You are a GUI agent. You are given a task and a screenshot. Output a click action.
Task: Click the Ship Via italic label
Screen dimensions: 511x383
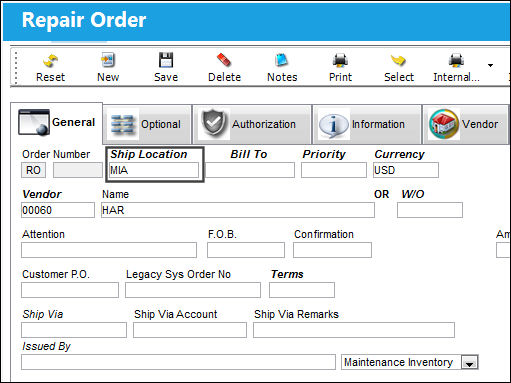[x=43, y=314]
